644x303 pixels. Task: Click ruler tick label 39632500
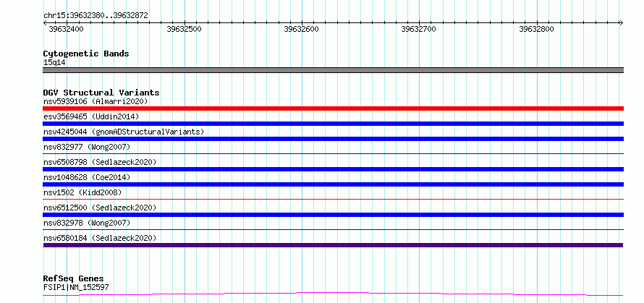point(184,29)
